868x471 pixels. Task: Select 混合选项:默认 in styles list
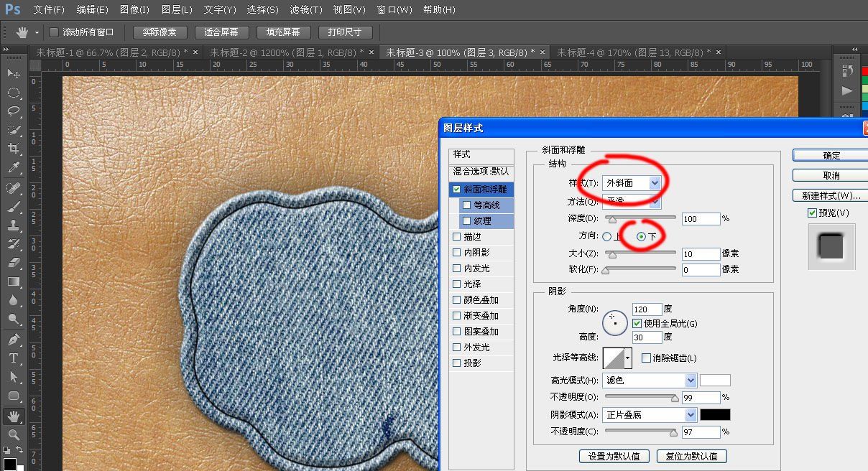[481, 172]
